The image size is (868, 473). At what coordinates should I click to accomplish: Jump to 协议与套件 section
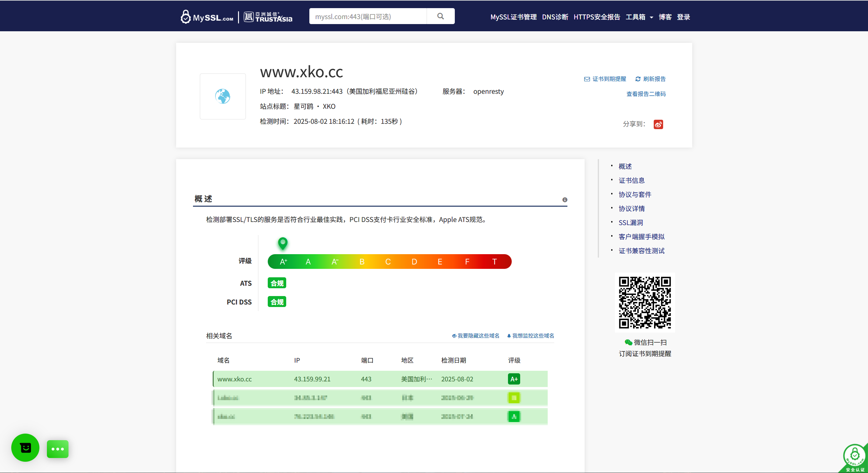click(x=635, y=194)
